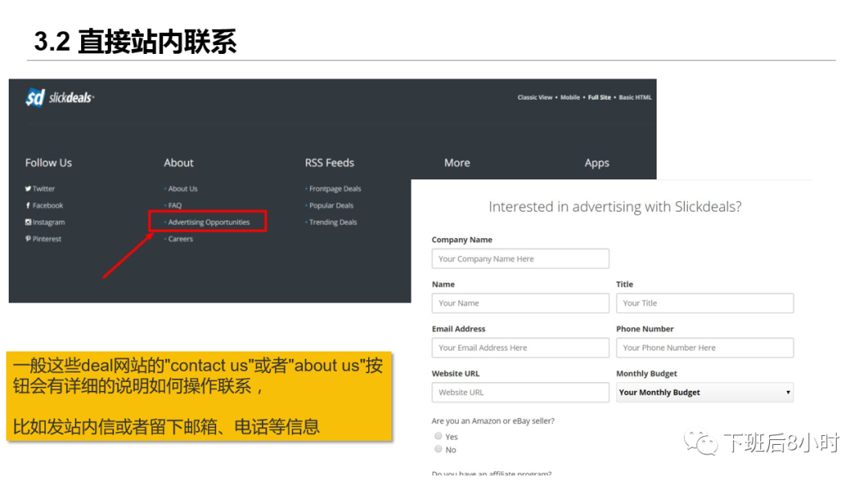The image size is (868, 481).
Task: Click the Website URL input field
Action: [520, 392]
